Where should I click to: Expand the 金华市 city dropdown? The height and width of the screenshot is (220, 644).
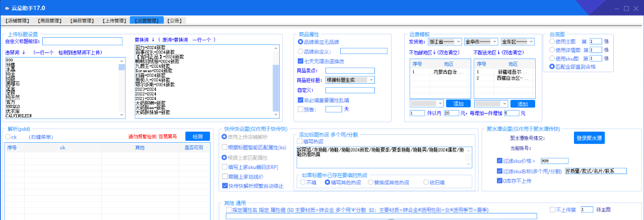[x=494, y=41]
